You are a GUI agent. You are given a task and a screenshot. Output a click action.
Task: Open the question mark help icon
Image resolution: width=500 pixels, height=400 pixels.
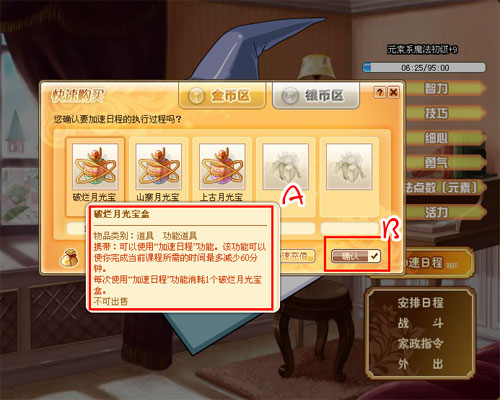click(380, 92)
